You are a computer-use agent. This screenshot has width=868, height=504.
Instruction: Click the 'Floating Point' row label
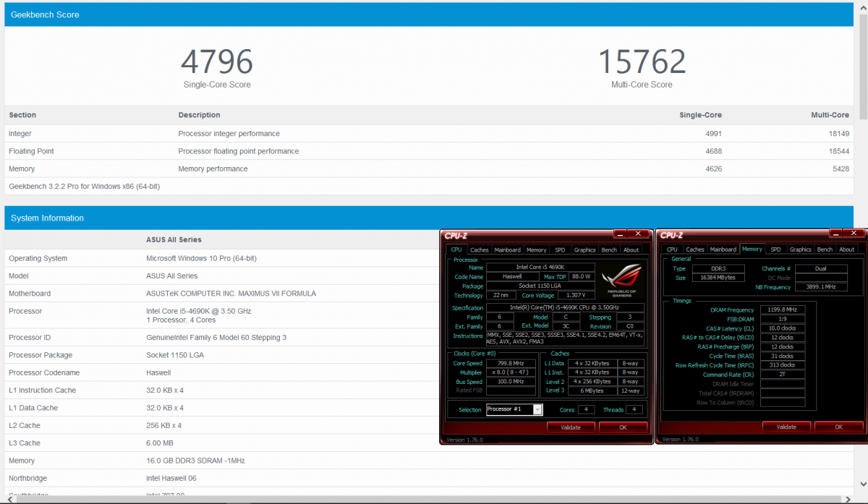coord(31,151)
